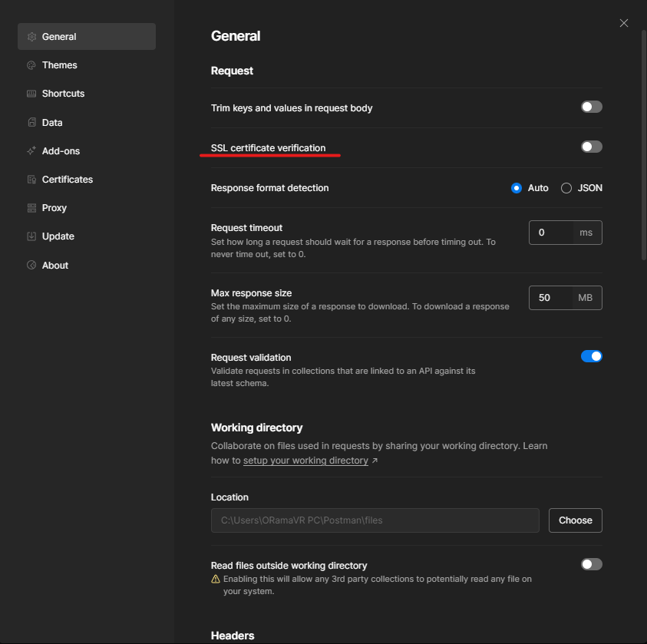Click the Add-ons sparkle icon
The height and width of the screenshot is (644, 647).
tap(31, 151)
